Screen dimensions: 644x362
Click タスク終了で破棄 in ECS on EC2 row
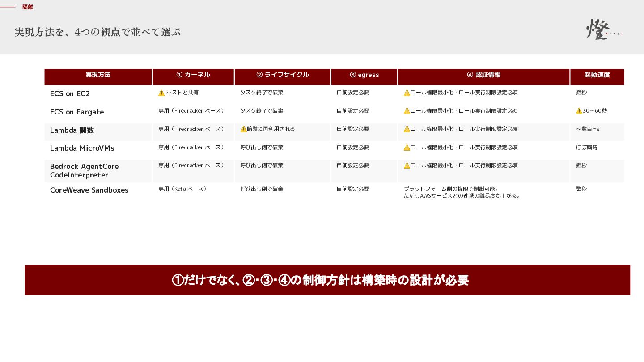pos(262,93)
